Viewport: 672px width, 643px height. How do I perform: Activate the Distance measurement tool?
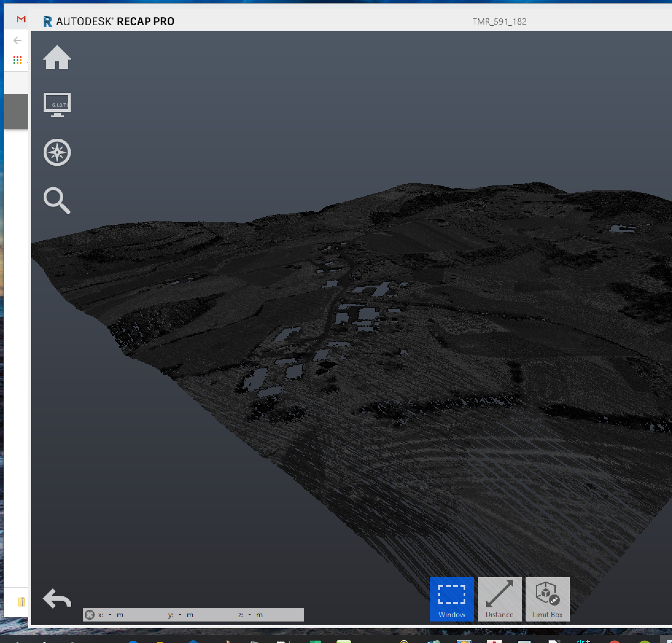[499, 599]
